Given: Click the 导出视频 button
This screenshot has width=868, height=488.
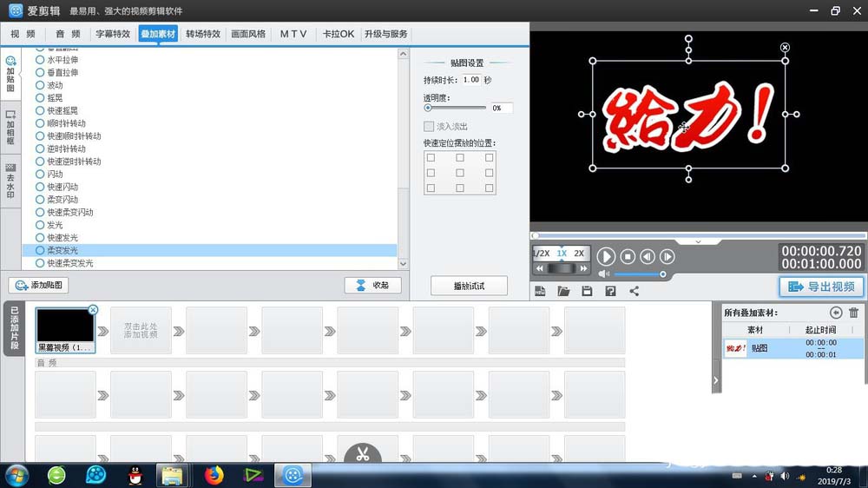Looking at the screenshot, I should tap(821, 287).
